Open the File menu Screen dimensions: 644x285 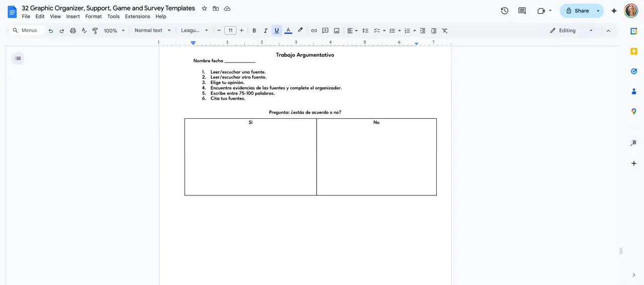(x=26, y=17)
